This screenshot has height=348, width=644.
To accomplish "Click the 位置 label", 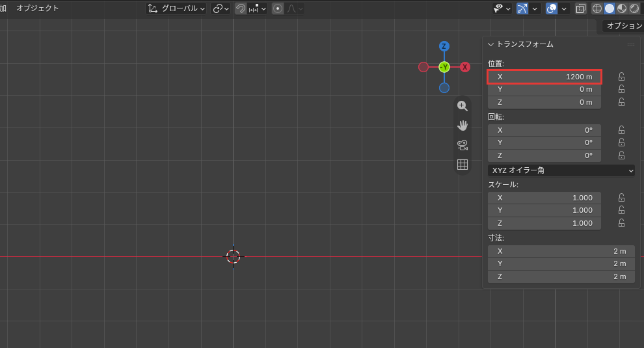I will (x=496, y=64).
